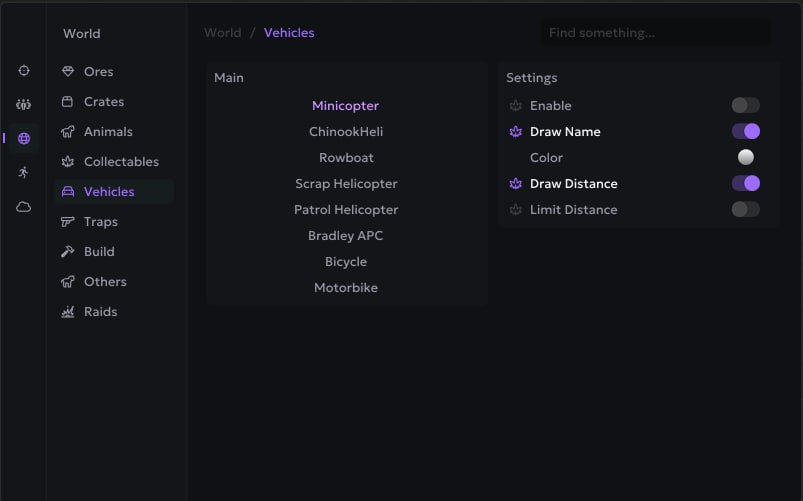Click the crosshair icon in left sidebar
The image size is (803, 501).
pyautogui.click(x=24, y=71)
